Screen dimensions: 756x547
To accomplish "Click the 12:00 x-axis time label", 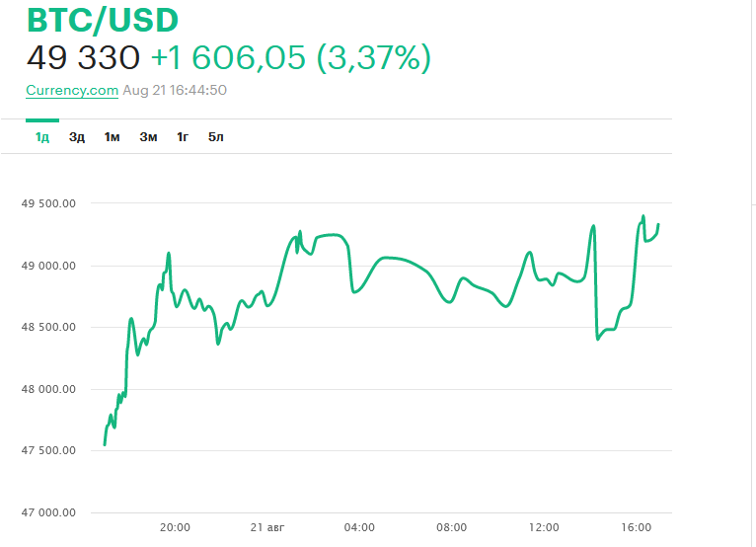I will (544, 527).
